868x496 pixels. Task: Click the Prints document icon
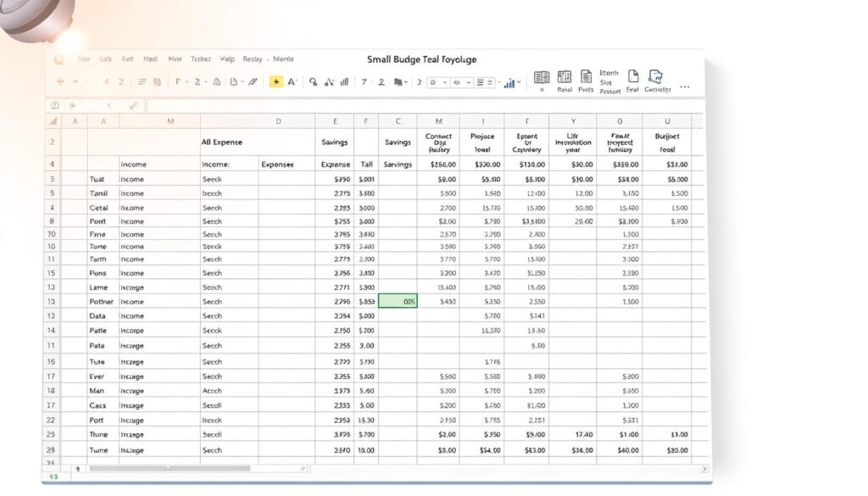pyautogui.click(x=586, y=76)
